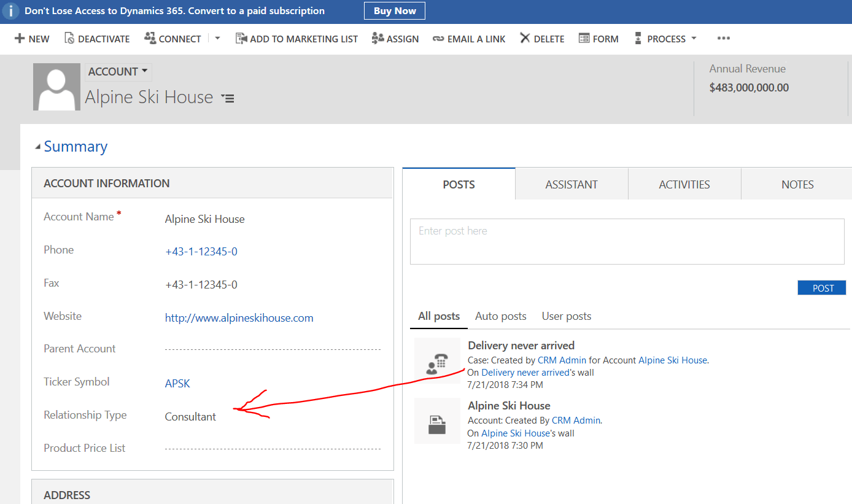The image size is (852, 504).
Task: Open Alpine Ski House's wall link
Action: pos(516,433)
